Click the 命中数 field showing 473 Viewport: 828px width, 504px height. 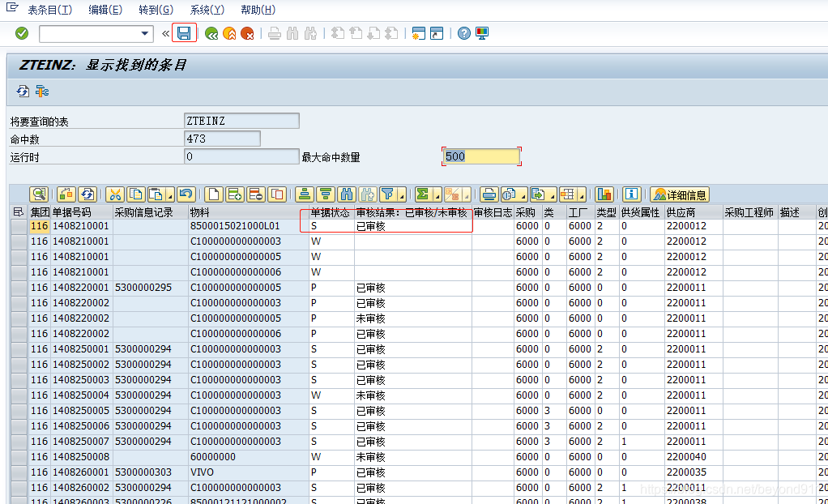pyautogui.click(x=222, y=139)
